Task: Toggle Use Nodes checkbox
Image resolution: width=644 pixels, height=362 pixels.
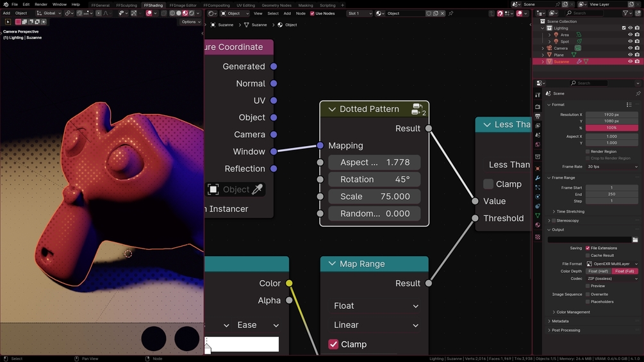Action: [x=312, y=13]
